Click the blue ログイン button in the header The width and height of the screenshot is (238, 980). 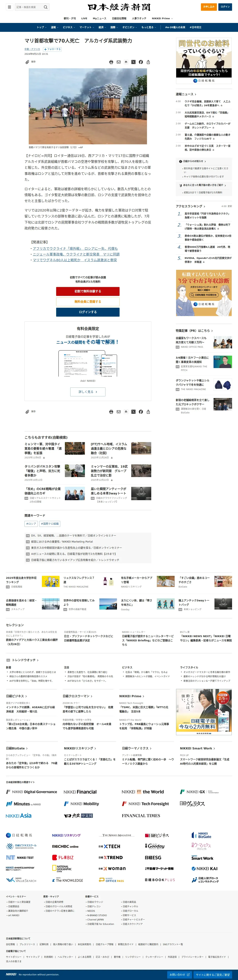click(225, 7)
